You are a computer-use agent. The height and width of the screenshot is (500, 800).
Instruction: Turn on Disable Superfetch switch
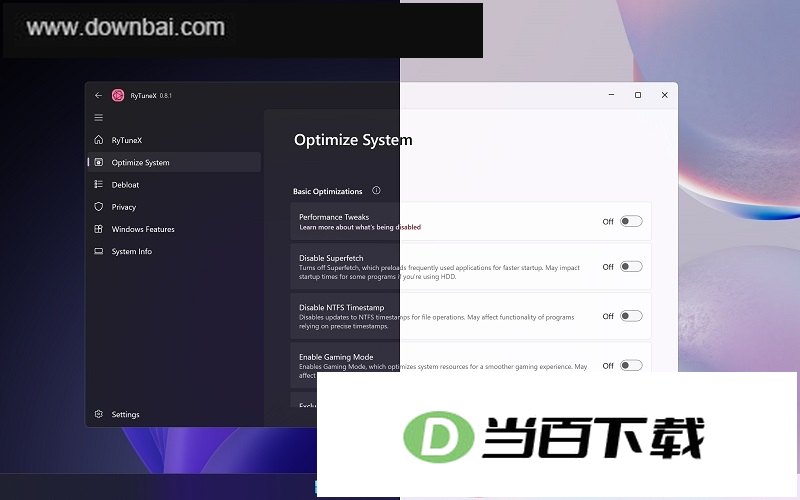pos(631,266)
